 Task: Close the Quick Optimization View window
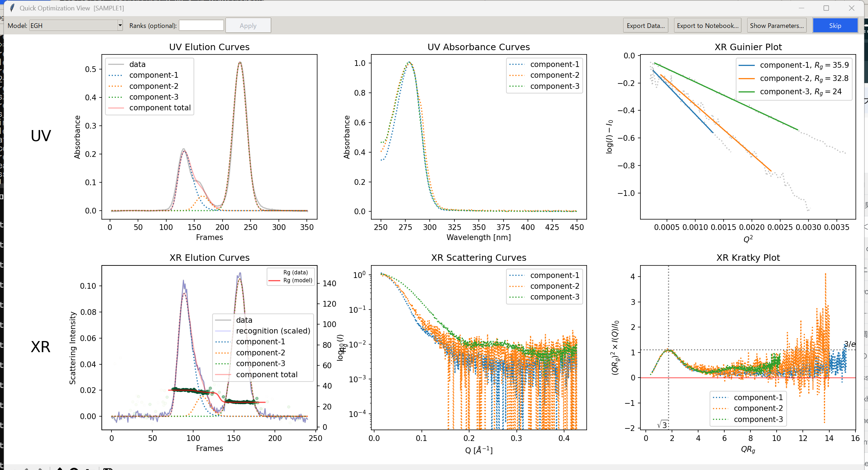pyautogui.click(x=852, y=8)
